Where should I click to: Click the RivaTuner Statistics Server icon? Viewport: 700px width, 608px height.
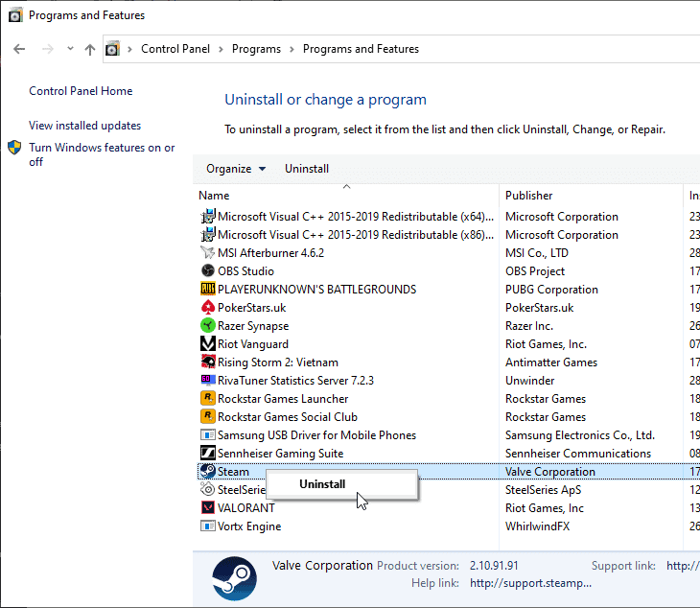207,381
